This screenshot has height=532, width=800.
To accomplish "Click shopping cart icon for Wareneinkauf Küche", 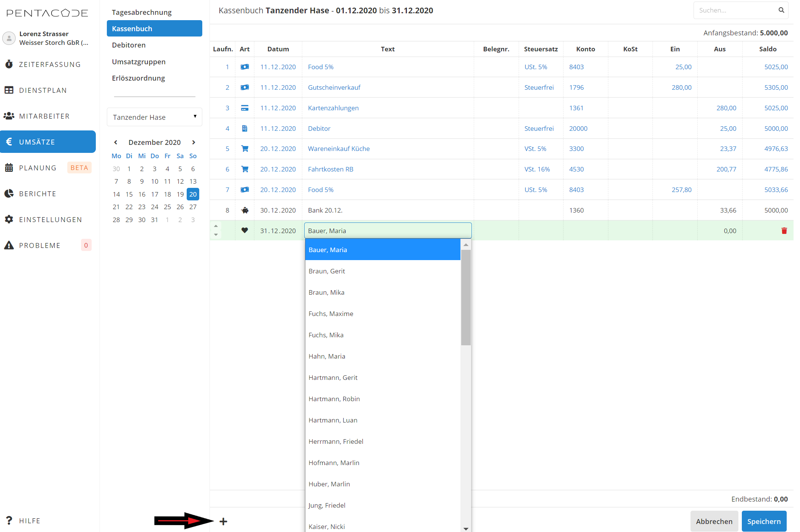I will pyautogui.click(x=244, y=149).
